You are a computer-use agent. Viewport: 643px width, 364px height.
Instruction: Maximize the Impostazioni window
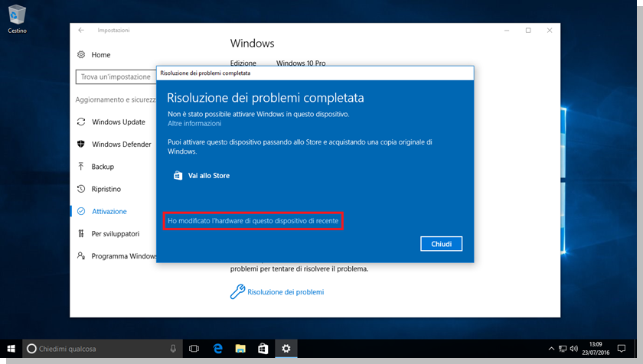528,31
